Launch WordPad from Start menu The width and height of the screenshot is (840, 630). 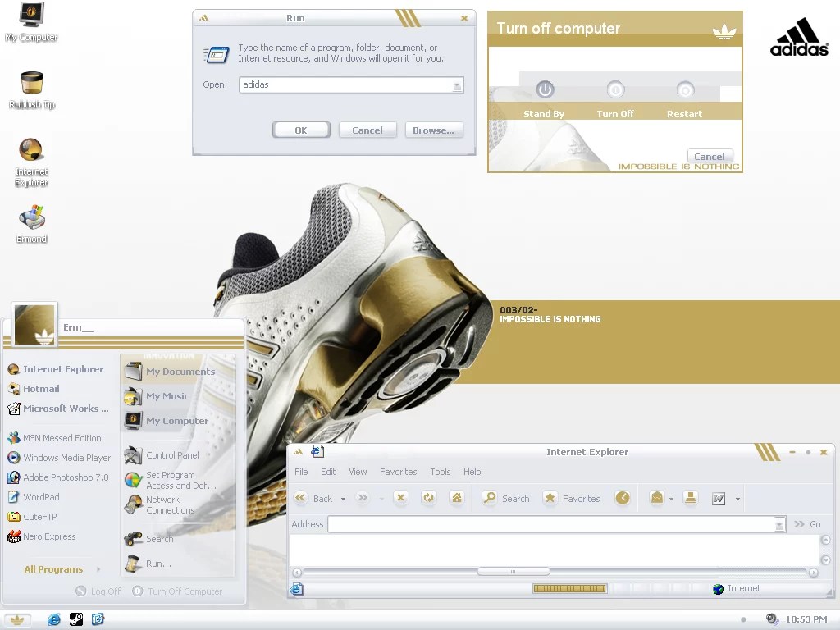(34, 497)
